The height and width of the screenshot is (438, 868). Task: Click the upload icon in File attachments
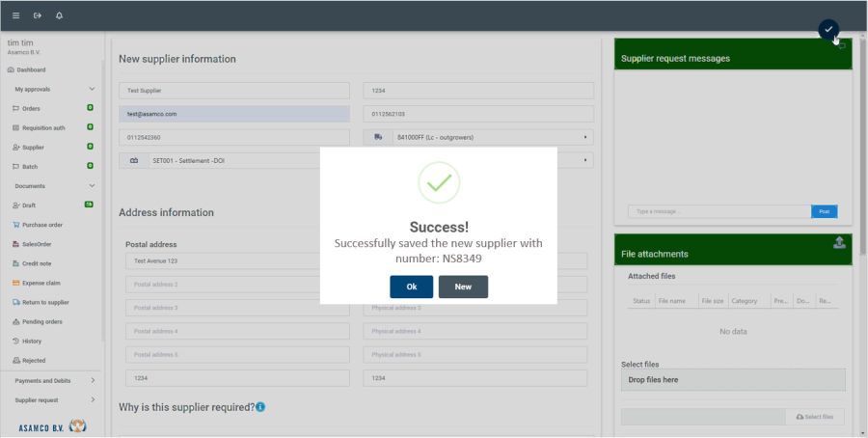(839, 242)
